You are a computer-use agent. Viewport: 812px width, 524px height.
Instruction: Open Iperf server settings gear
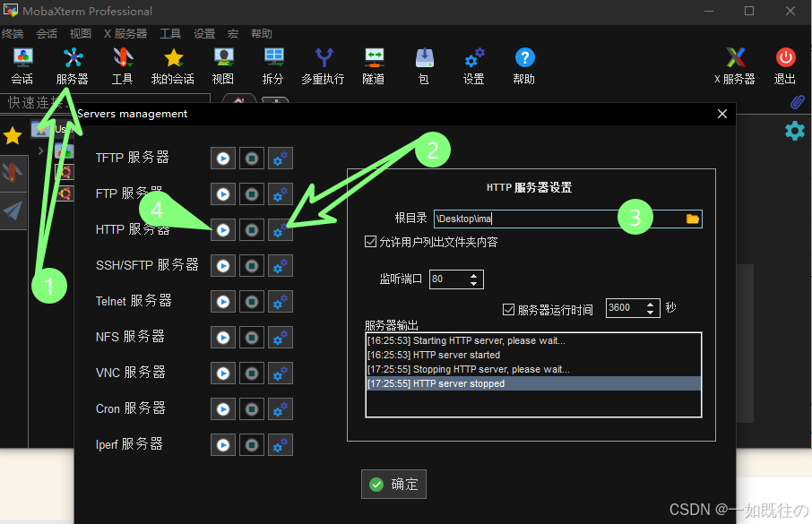(x=281, y=445)
